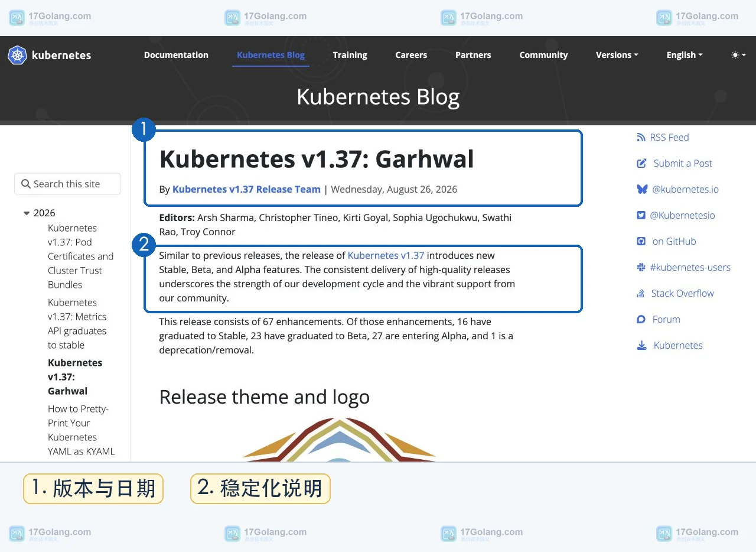The image size is (756, 552).
Task: Click the Forum speech bubble icon
Action: (x=641, y=319)
